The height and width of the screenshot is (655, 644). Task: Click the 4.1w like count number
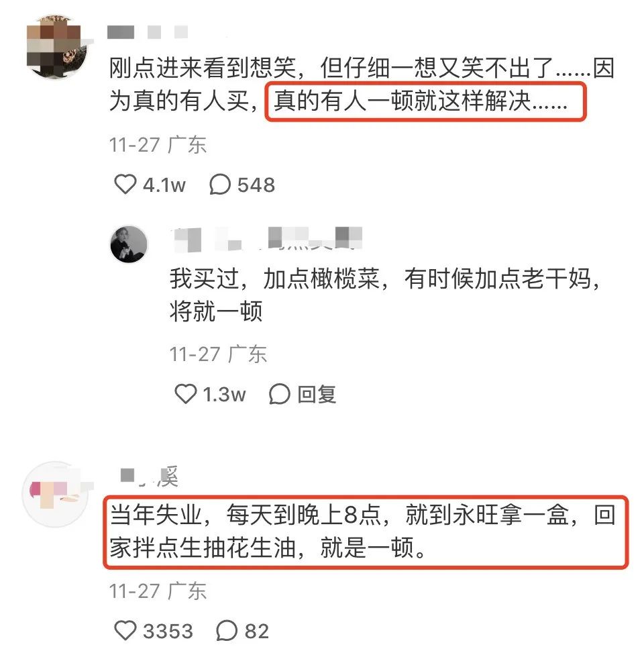pos(164,185)
